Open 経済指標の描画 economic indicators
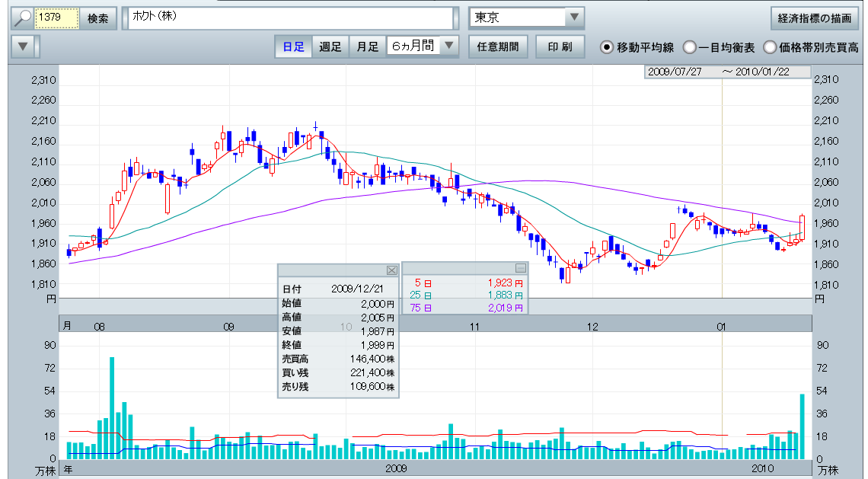 (815, 18)
